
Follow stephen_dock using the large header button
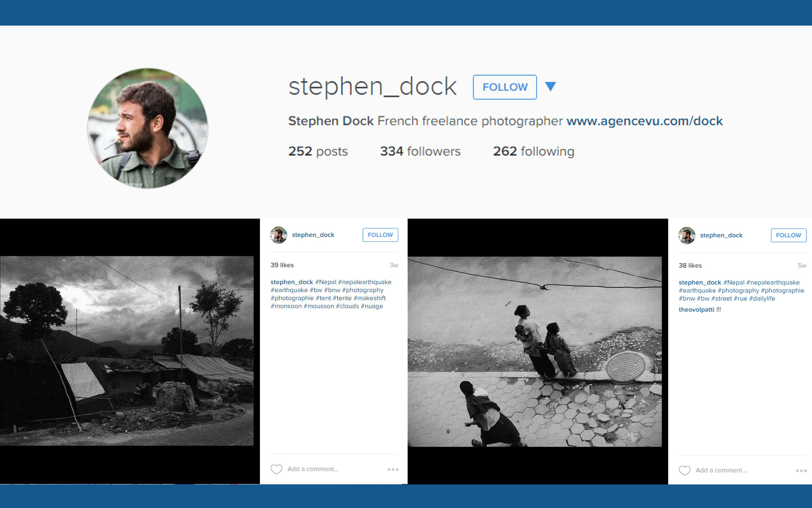pyautogui.click(x=505, y=87)
